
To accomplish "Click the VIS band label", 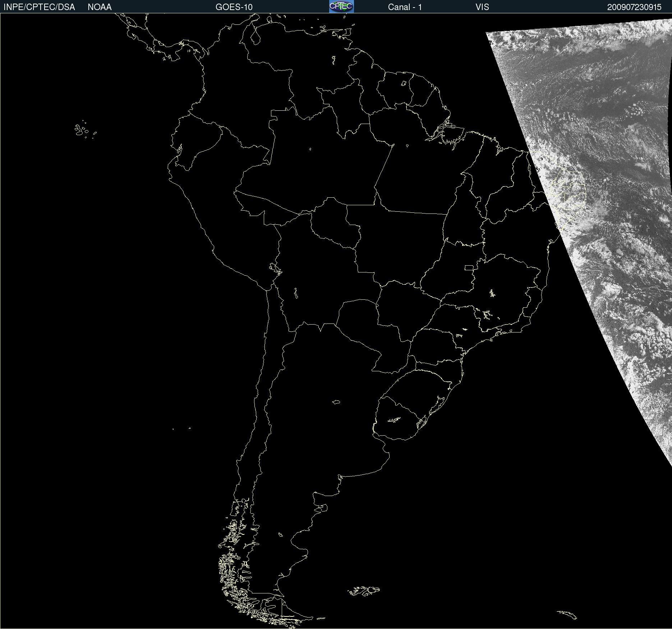I will [482, 7].
